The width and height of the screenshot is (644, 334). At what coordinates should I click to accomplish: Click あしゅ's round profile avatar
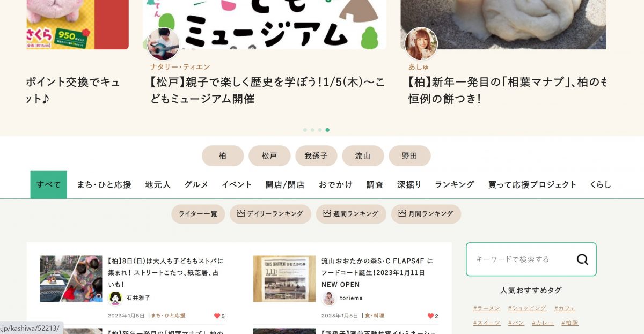[421, 43]
